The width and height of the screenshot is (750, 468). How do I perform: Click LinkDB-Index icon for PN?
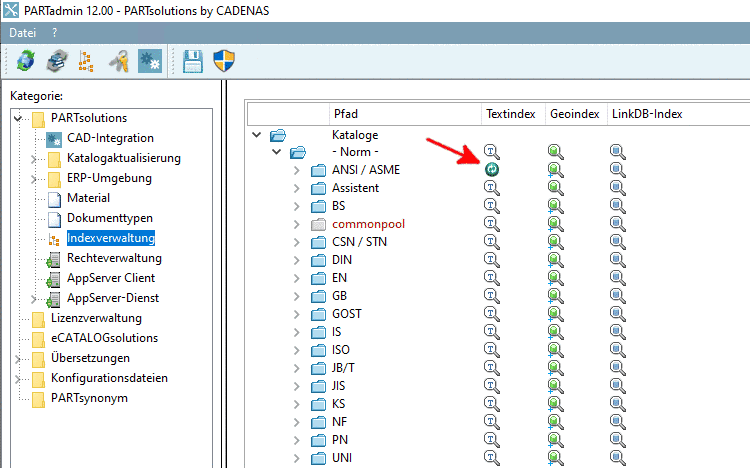click(x=618, y=440)
